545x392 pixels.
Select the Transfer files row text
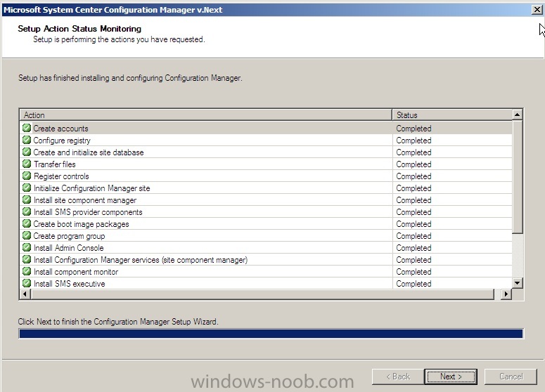(54, 164)
